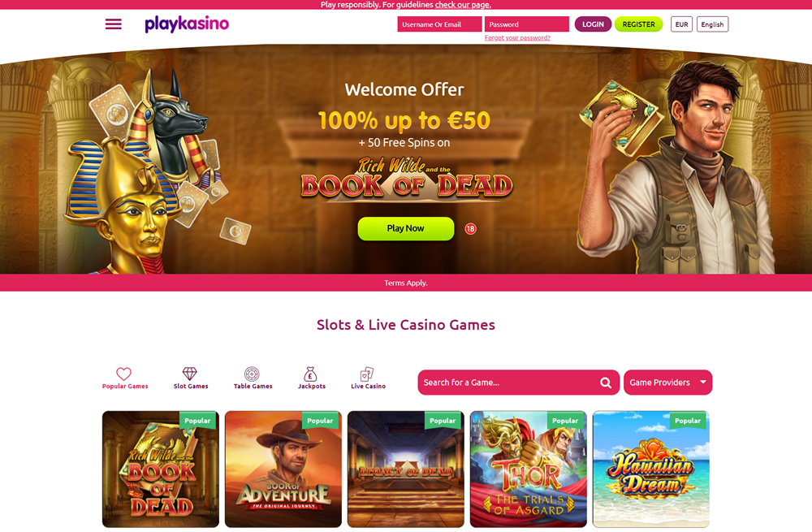Expand the Game Providers dropdown
The image size is (812, 532).
[667, 383]
